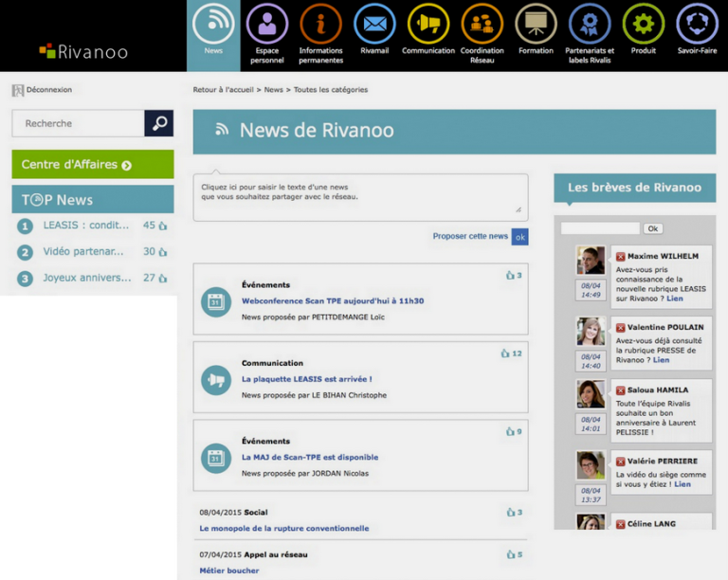Click calendar icon beside MAJ Scan-TPE
The width and height of the screenshot is (728, 580).
216,459
